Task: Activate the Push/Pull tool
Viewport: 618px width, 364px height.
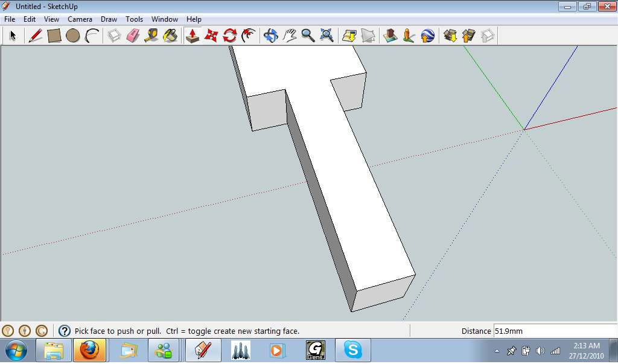Action: tap(193, 36)
